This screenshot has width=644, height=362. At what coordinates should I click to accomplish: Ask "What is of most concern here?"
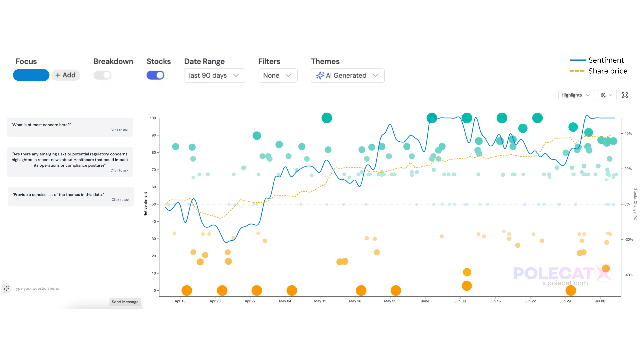coord(70,127)
